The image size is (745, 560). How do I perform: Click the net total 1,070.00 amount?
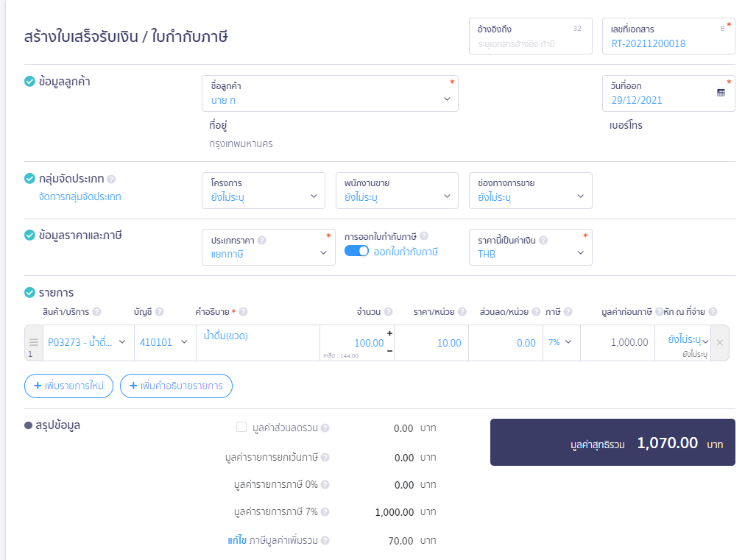pos(667,443)
